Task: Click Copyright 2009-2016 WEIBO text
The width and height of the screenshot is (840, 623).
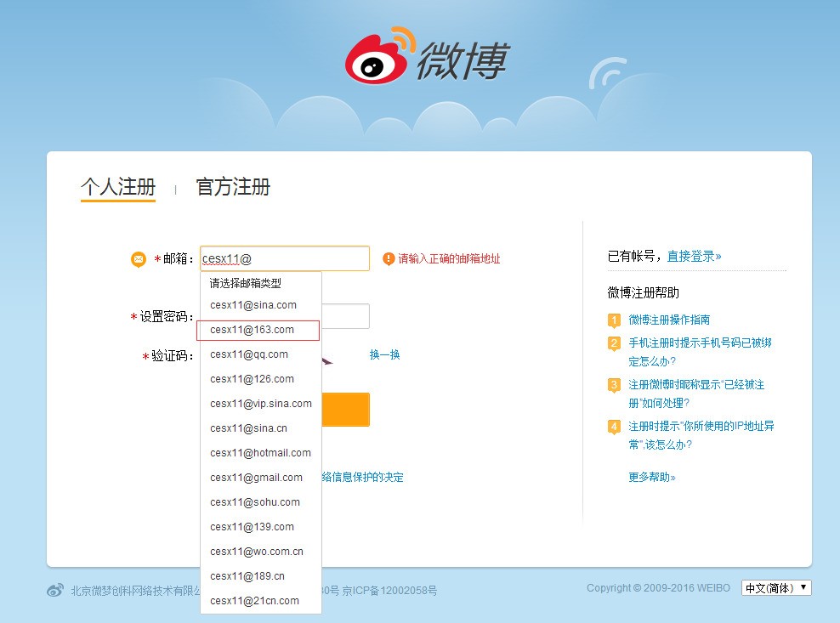Action: coord(658,587)
